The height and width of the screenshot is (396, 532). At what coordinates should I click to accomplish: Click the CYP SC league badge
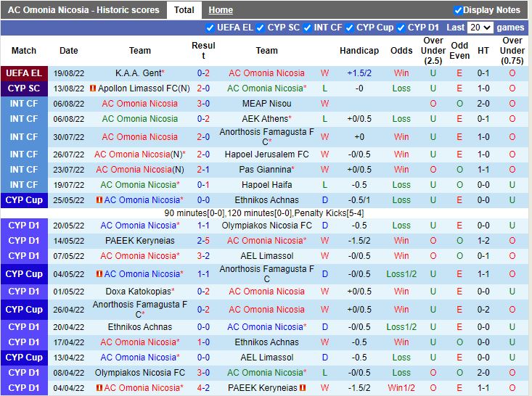click(x=24, y=88)
